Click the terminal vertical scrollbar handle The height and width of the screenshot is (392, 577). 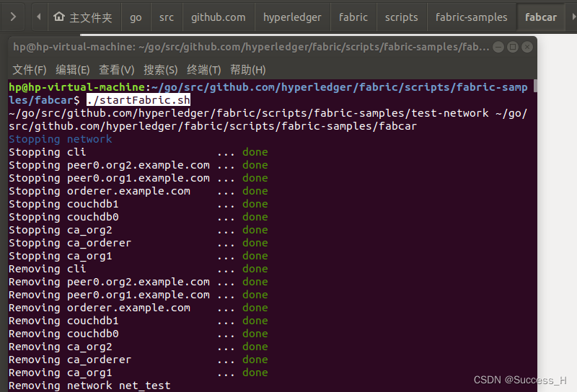coord(535,86)
